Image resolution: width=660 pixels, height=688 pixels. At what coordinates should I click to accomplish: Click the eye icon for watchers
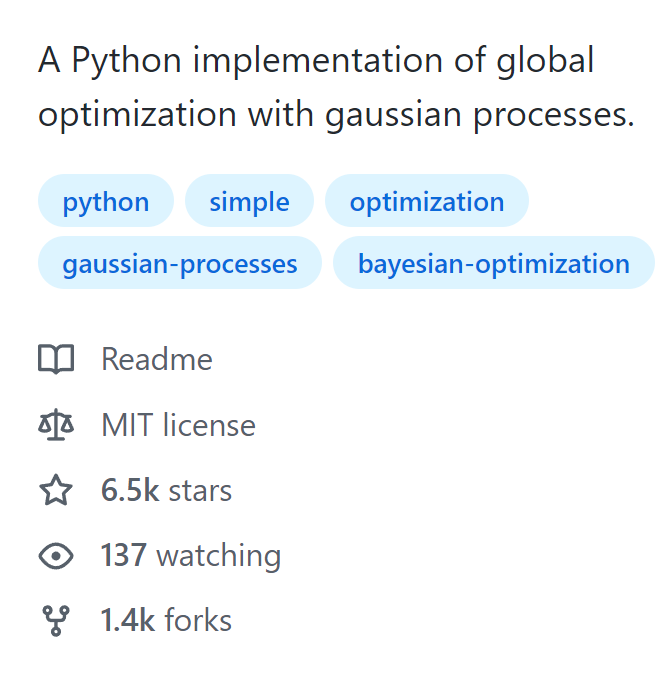coord(56,556)
